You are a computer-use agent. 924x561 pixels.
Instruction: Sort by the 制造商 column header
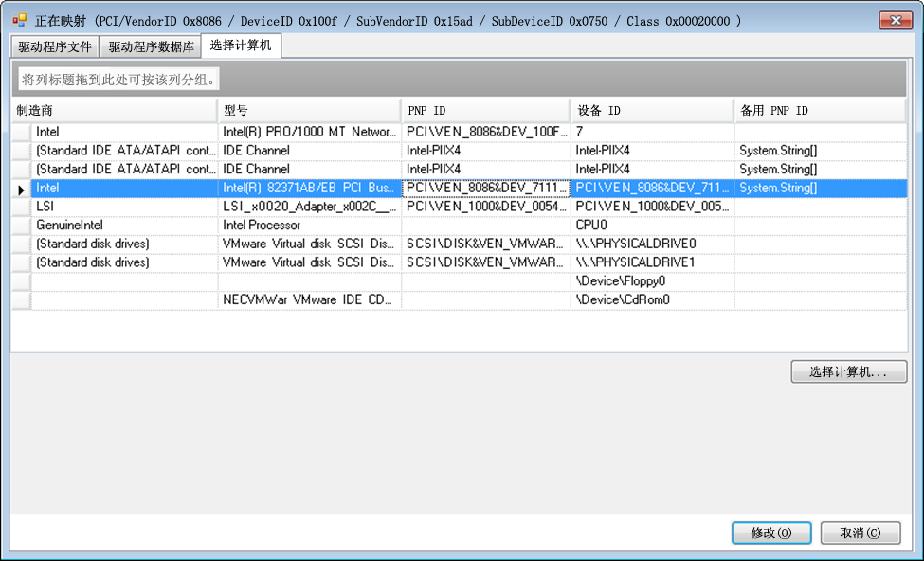pos(114,111)
